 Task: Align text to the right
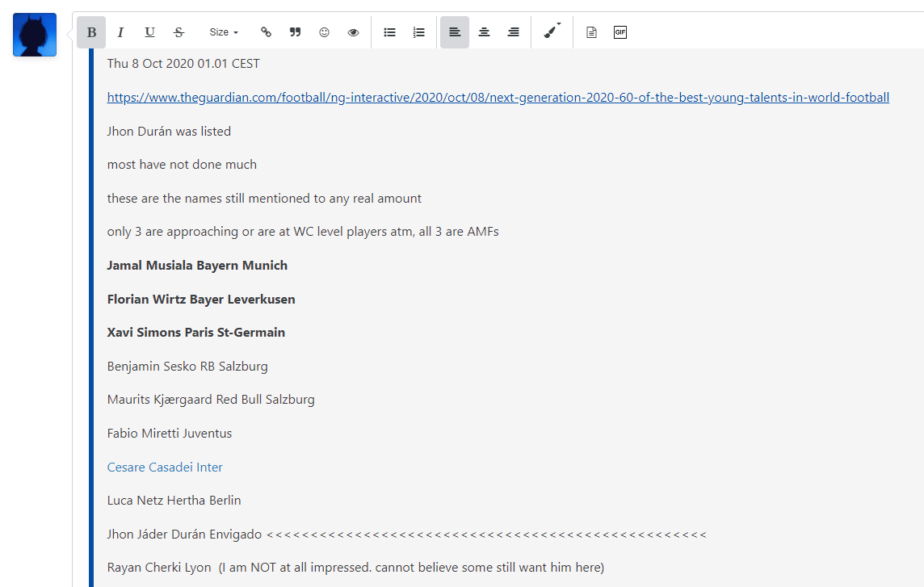coord(514,32)
